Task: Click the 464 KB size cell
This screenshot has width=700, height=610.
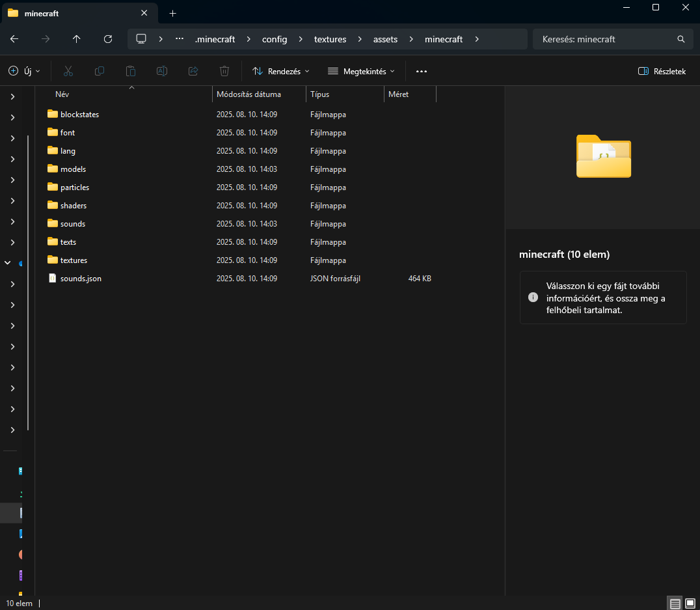Action: pos(419,279)
